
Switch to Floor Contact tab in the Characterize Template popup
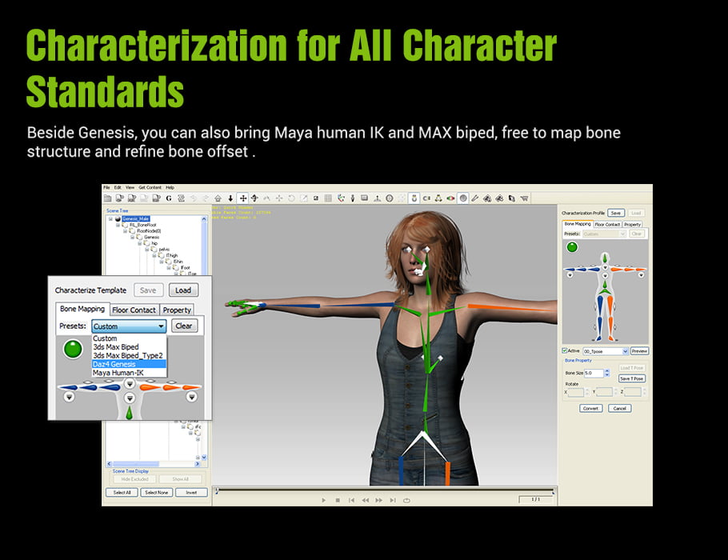pyautogui.click(x=134, y=310)
